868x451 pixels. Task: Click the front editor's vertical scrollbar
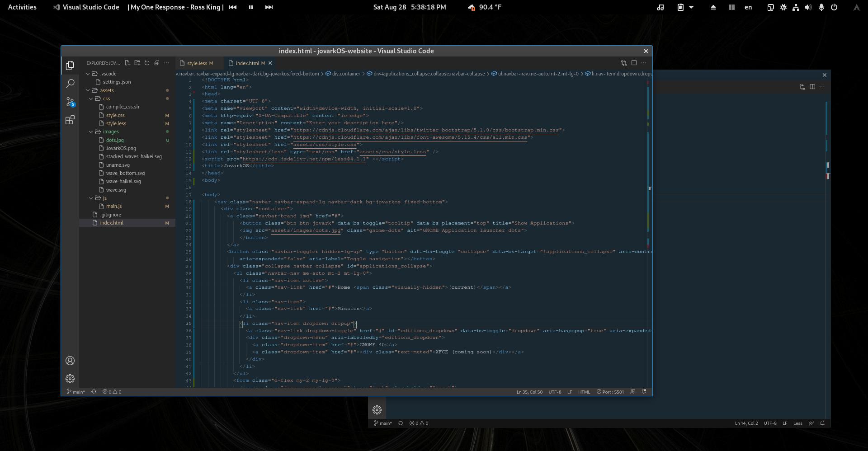[x=649, y=232]
